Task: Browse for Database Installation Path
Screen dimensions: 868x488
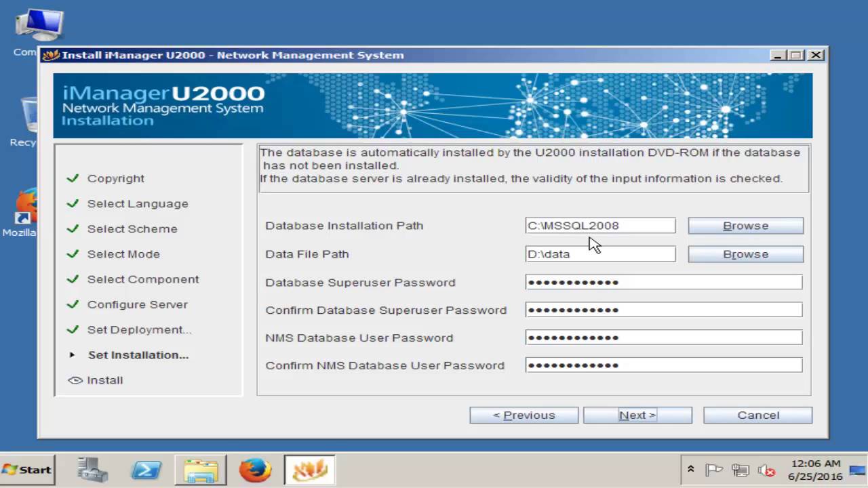Action: point(745,226)
